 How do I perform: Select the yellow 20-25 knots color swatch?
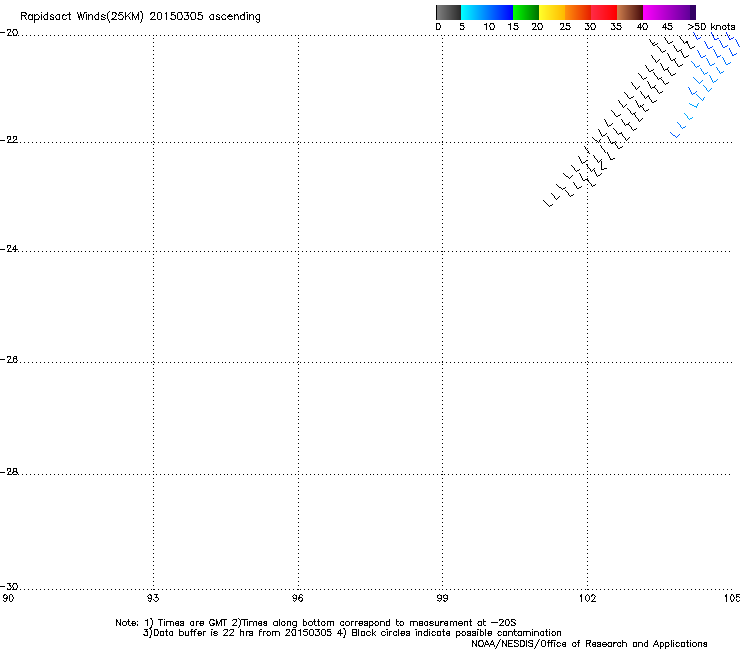[x=552, y=12]
